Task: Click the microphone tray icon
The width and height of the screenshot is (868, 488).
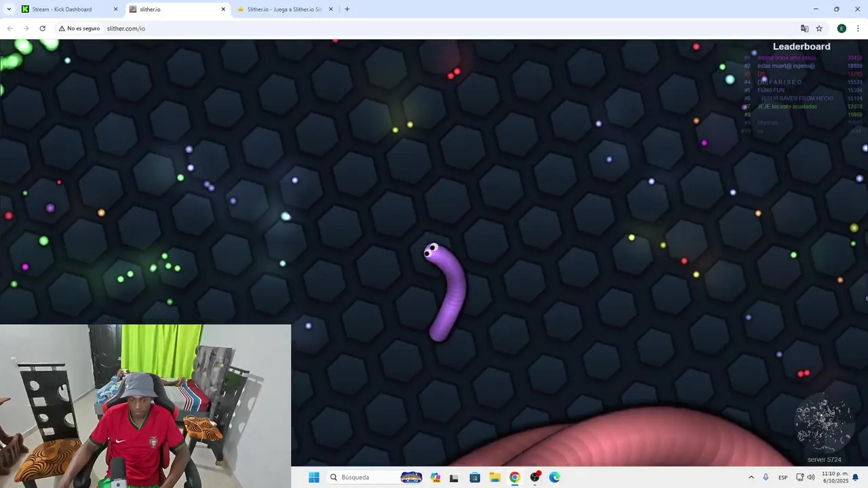Action: [x=766, y=477]
